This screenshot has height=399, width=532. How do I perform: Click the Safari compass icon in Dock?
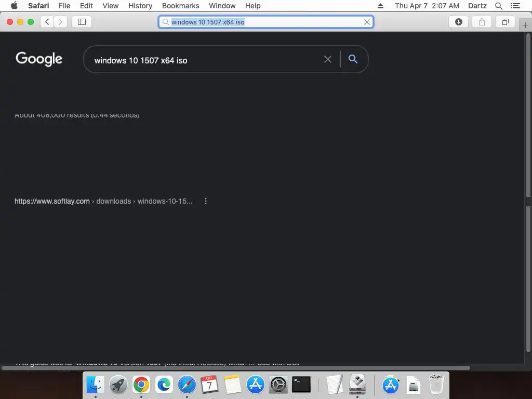[187, 384]
